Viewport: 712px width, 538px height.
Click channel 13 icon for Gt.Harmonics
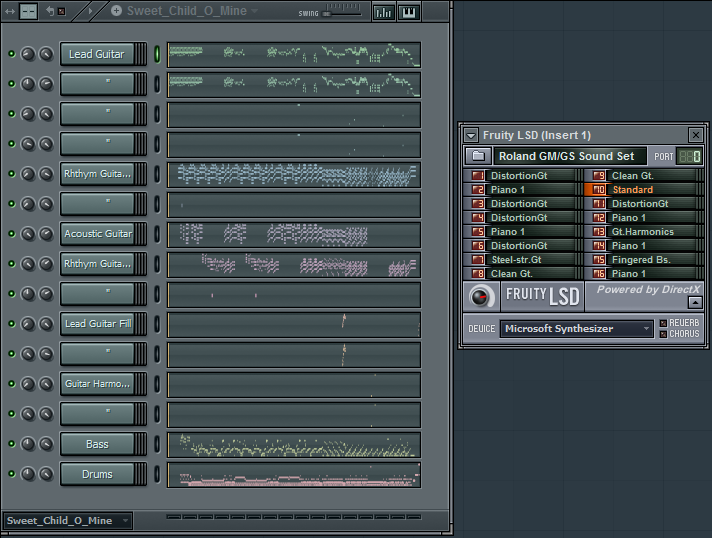tap(599, 232)
